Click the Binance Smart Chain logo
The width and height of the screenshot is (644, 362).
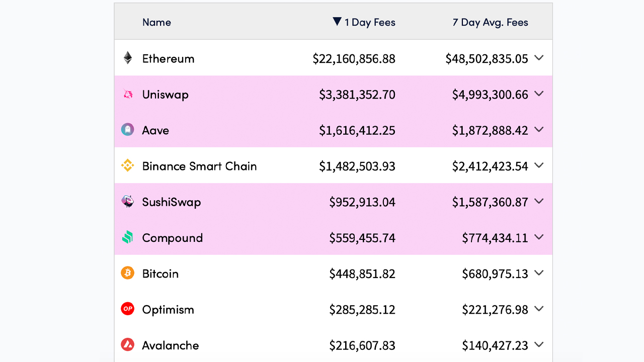128,165
